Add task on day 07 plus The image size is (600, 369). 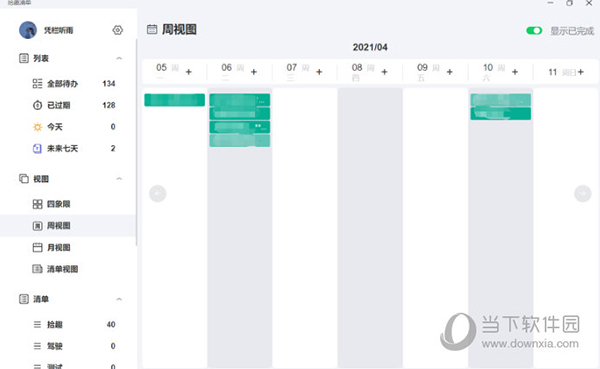pyautogui.click(x=319, y=72)
